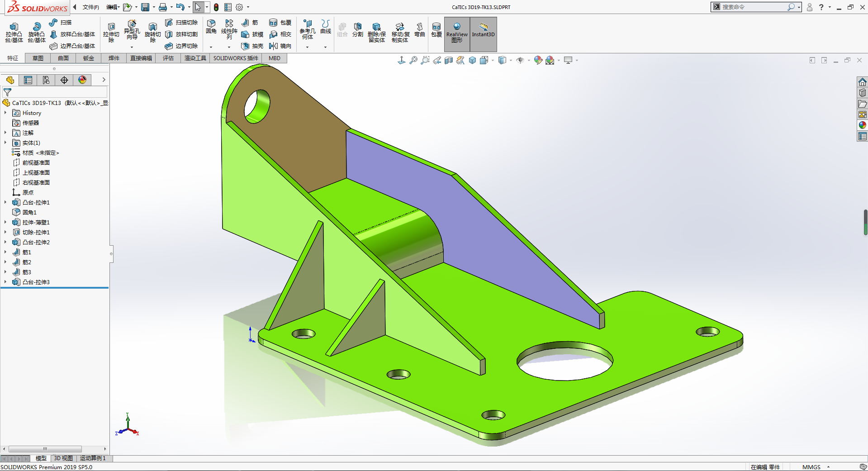Open the ConfigurationManager tab icon
868x471 pixels.
pos(46,80)
